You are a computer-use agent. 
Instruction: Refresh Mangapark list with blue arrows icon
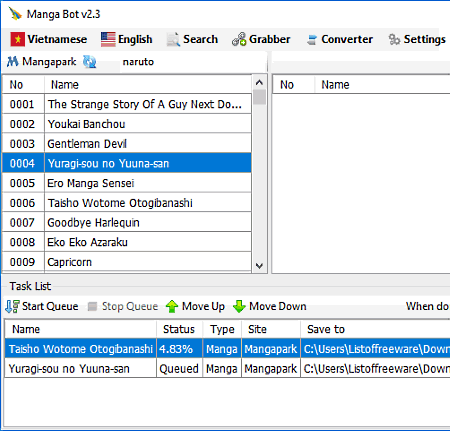pos(90,62)
